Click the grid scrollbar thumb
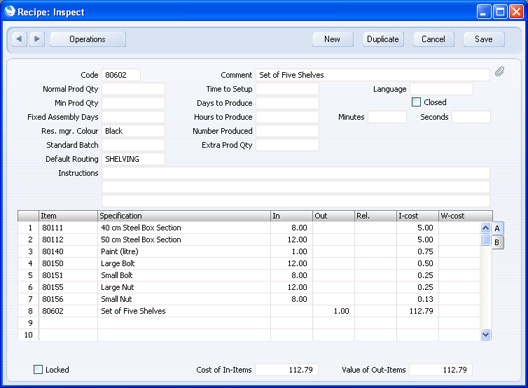This screenshot has width=528, height=388. 485,239
